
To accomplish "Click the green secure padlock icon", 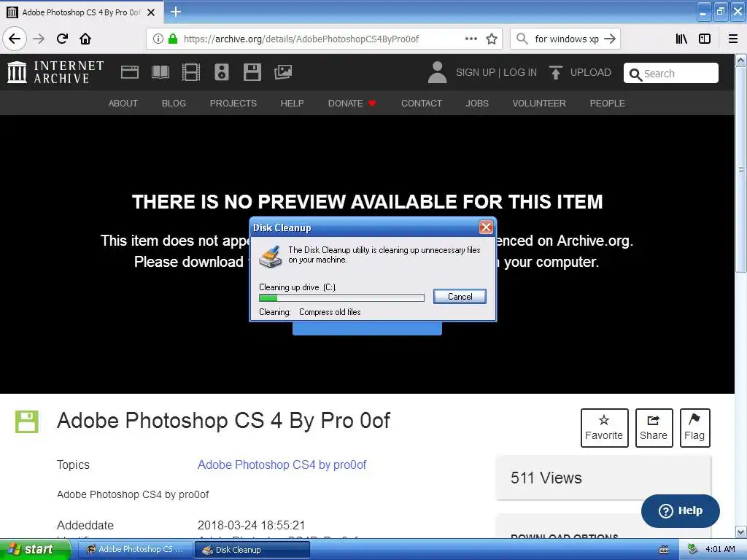I will (x=172, y=39).
